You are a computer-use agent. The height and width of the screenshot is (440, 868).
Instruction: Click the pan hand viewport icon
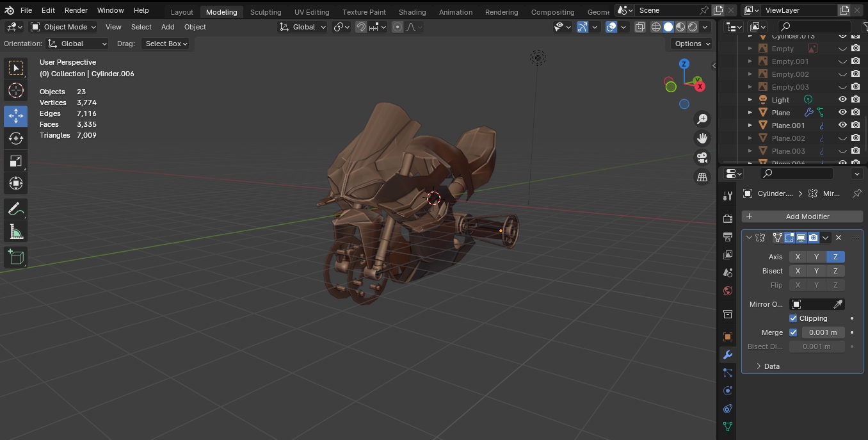pos(702,138)
